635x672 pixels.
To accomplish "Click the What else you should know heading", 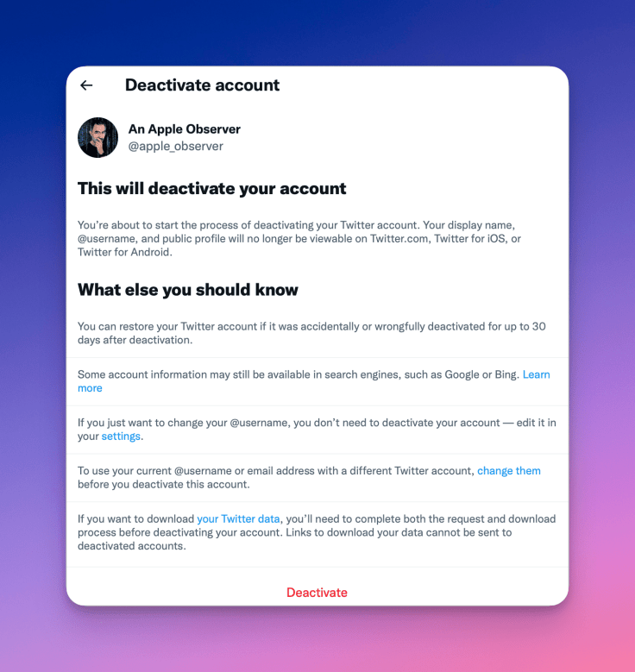I will tap(188, 290).
